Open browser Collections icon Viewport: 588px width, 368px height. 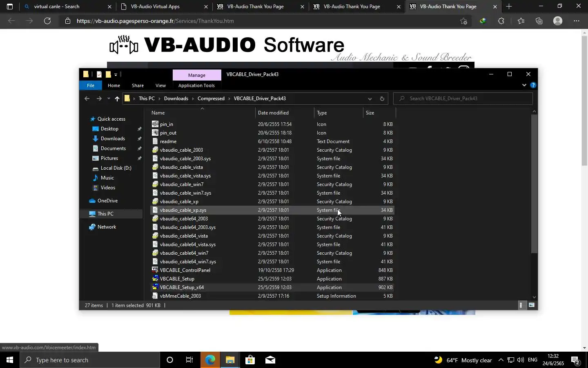tap(539, 21)
